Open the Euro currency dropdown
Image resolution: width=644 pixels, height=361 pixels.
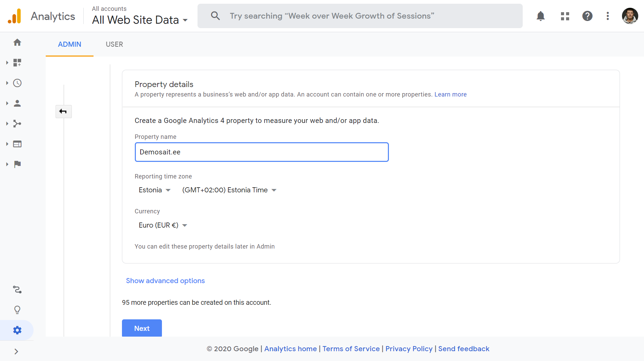(163, 225)
